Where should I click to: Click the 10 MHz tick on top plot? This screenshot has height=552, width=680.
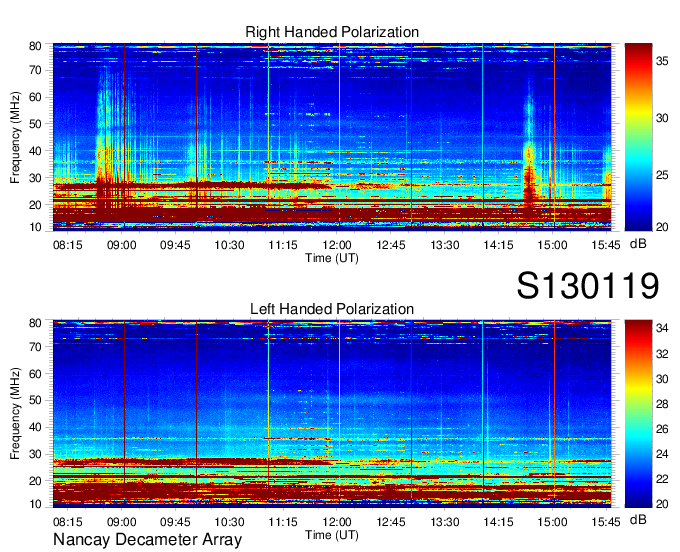(35, 227)
